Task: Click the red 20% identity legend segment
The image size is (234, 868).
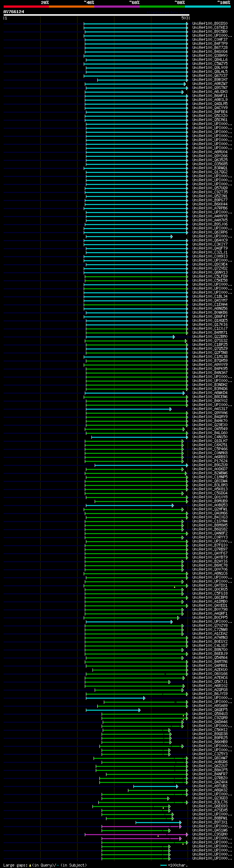Action: 26,6
